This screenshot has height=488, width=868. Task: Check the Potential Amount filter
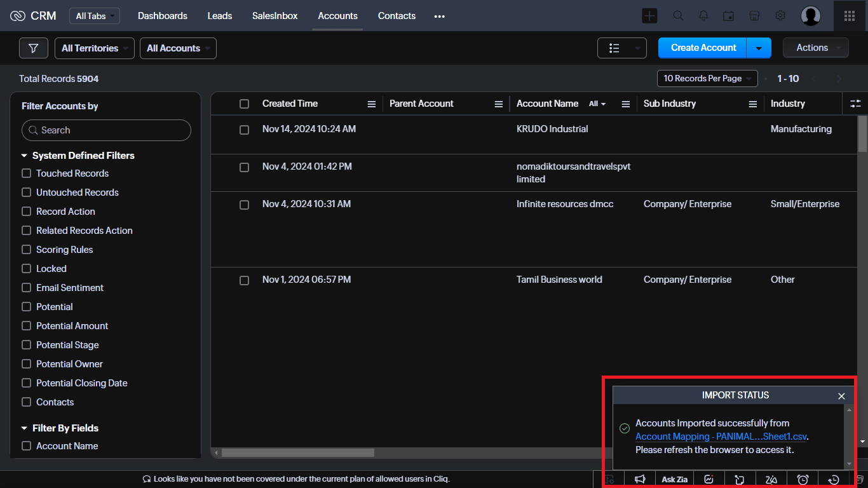click(x=26, y=326)
